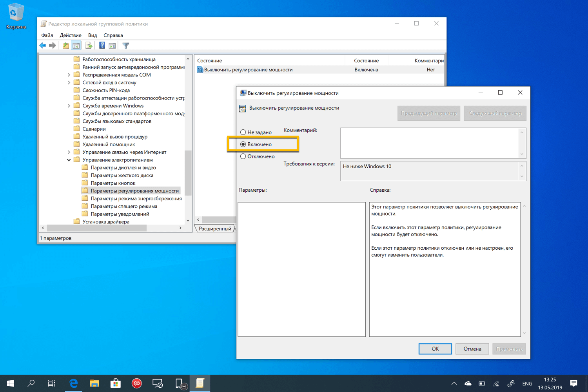The image size is (588, 392).
Task: Select the Включено radio button
Action: tap(243, 144)
